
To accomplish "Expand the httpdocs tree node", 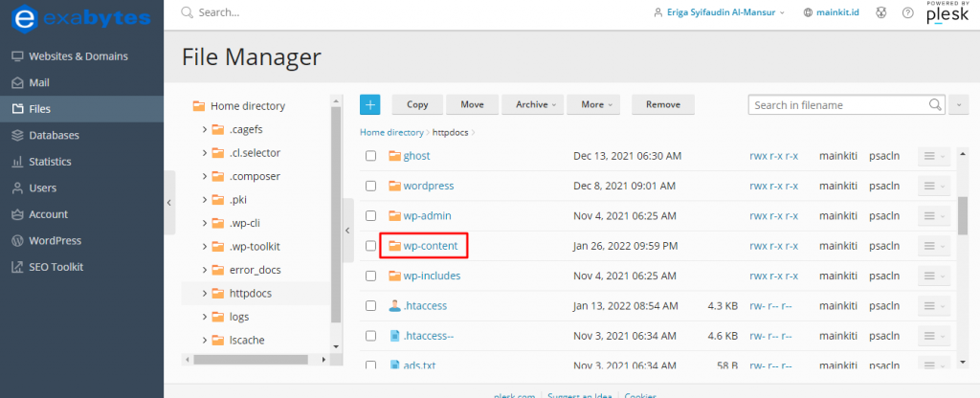I will click(205, 294).
